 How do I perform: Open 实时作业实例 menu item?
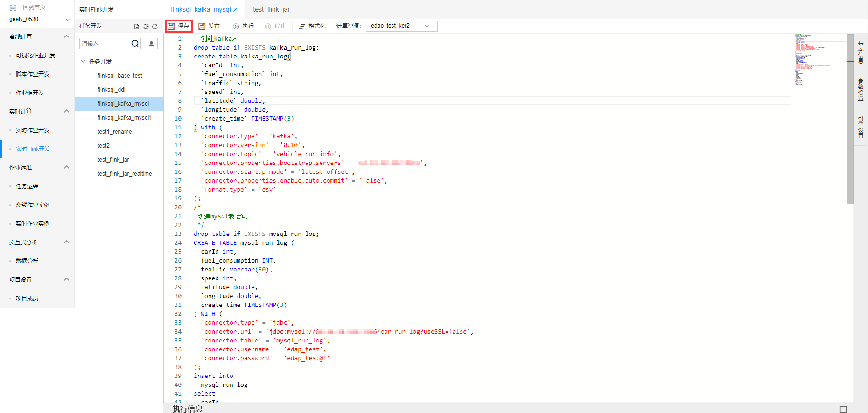pyautogui.click(x=33, y=224)
